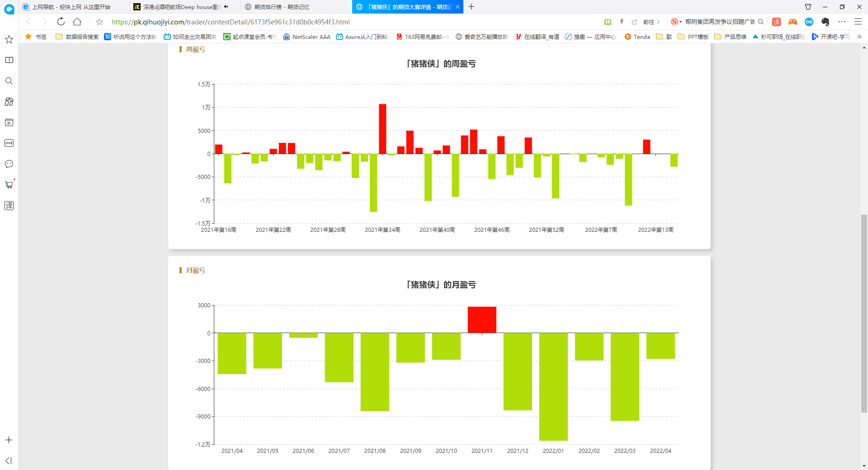Open the search engine dropdown arrow

[x=680, y=22]
